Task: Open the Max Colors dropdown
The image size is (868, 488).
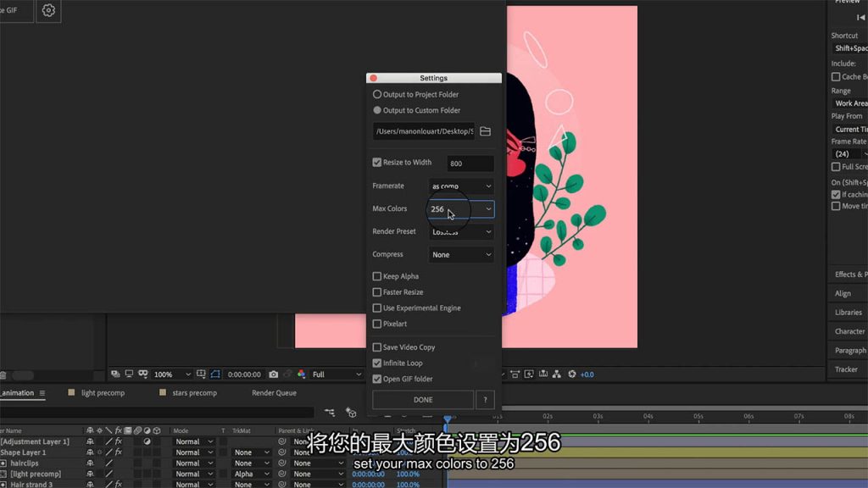Action: click(x=461, y=209)
